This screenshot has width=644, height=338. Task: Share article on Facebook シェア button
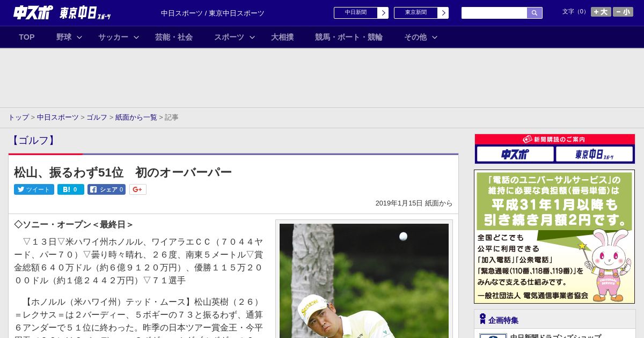coord(107,189)
